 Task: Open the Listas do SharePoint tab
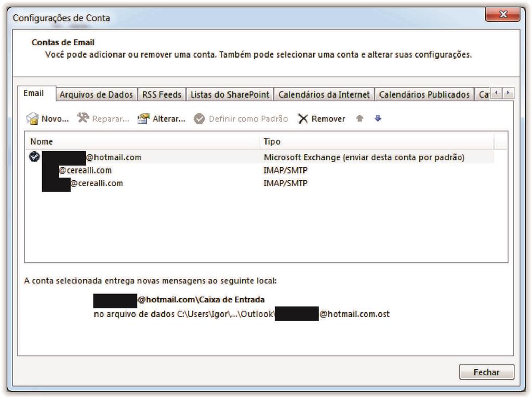(230, 95)
